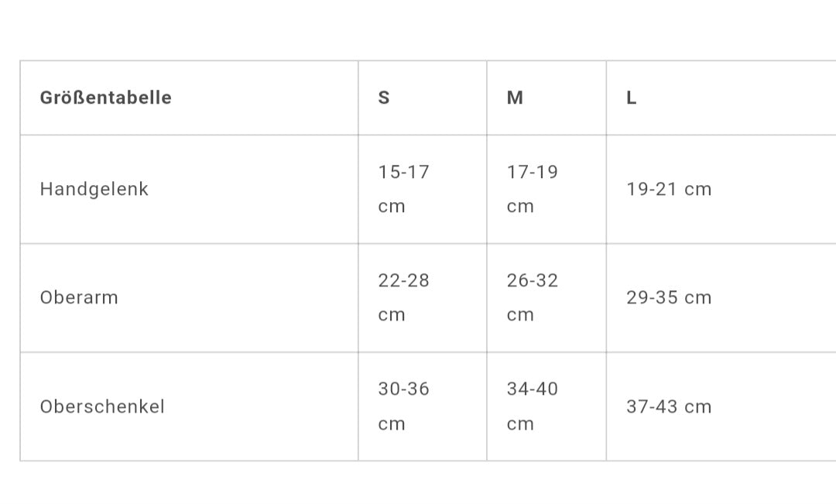Click the Oberschenkel row label

(102, 406)
